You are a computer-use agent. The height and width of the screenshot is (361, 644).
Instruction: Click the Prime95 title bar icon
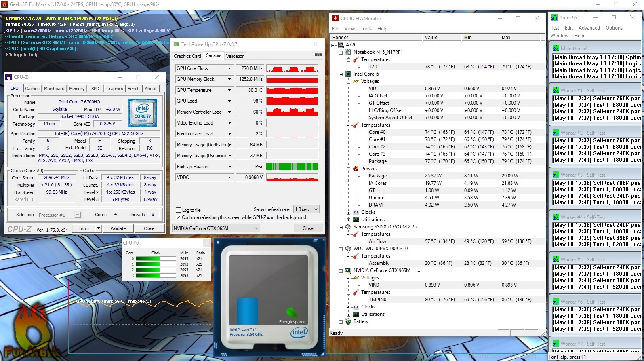pyautogui.click(x=554, y=18)
